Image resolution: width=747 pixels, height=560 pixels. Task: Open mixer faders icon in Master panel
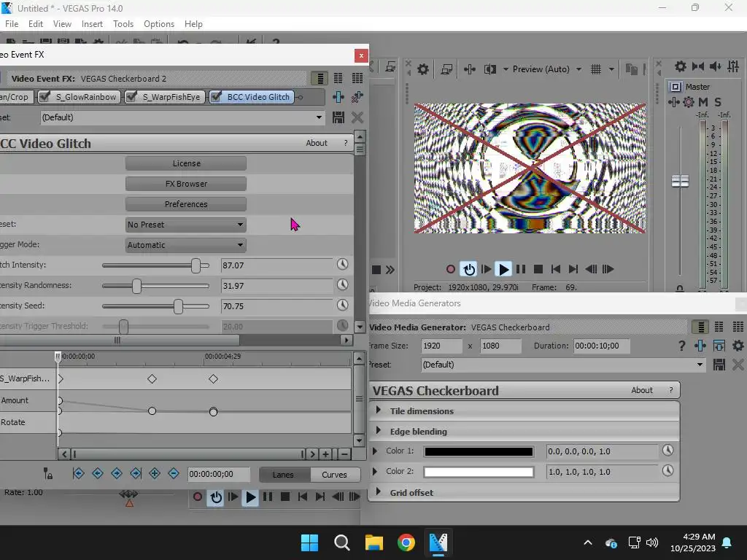(x=733, y=66)
